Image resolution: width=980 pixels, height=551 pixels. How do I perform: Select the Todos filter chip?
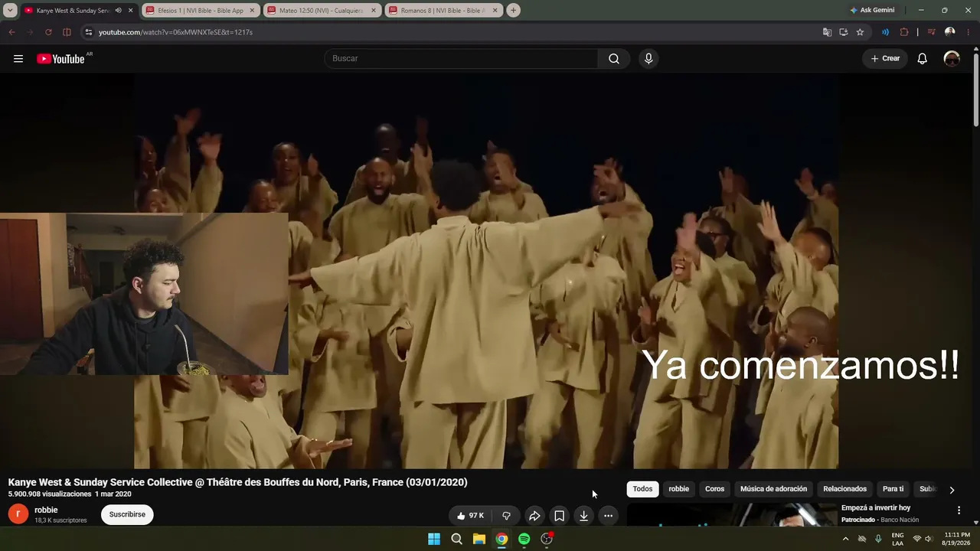(643, 489)
